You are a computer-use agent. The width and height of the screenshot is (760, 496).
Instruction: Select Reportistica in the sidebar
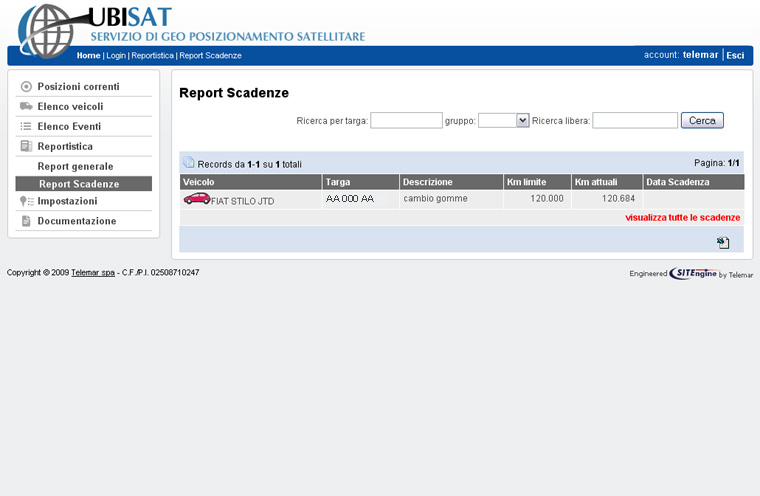[x=65, y=146]
